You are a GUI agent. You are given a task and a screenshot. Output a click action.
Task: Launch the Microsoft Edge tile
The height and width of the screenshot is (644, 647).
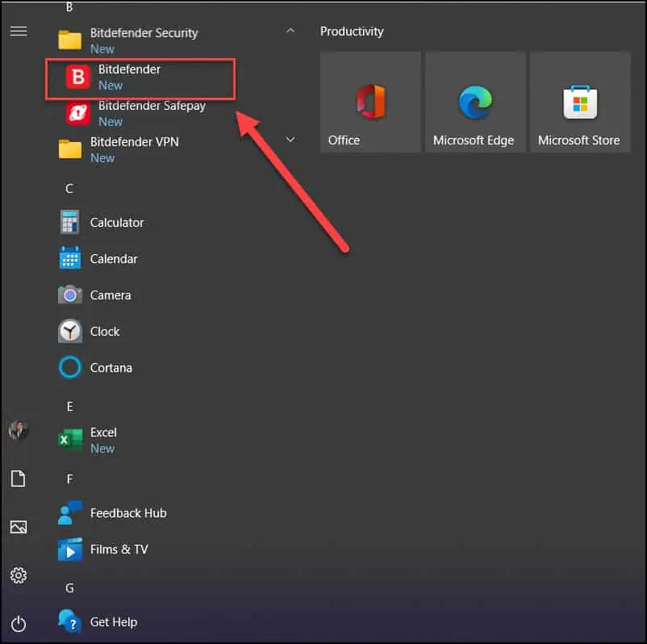tap(475, 102)
